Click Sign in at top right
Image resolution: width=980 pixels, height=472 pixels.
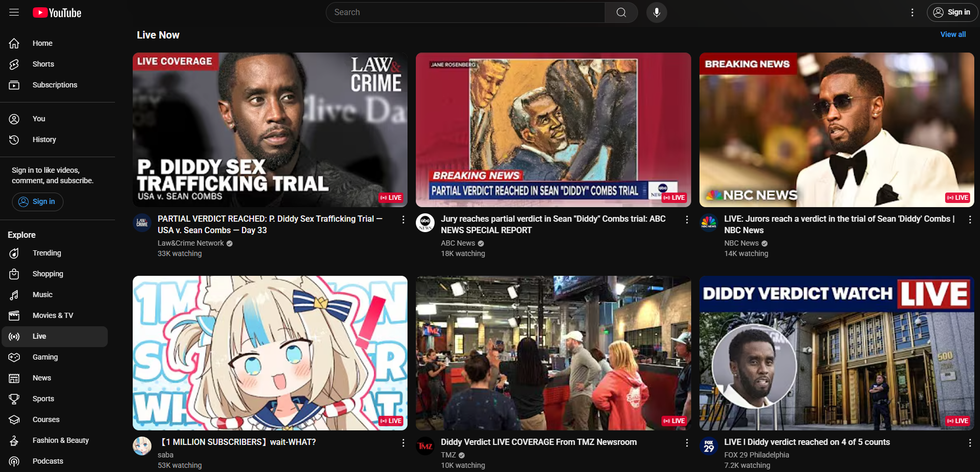[952, 12]
